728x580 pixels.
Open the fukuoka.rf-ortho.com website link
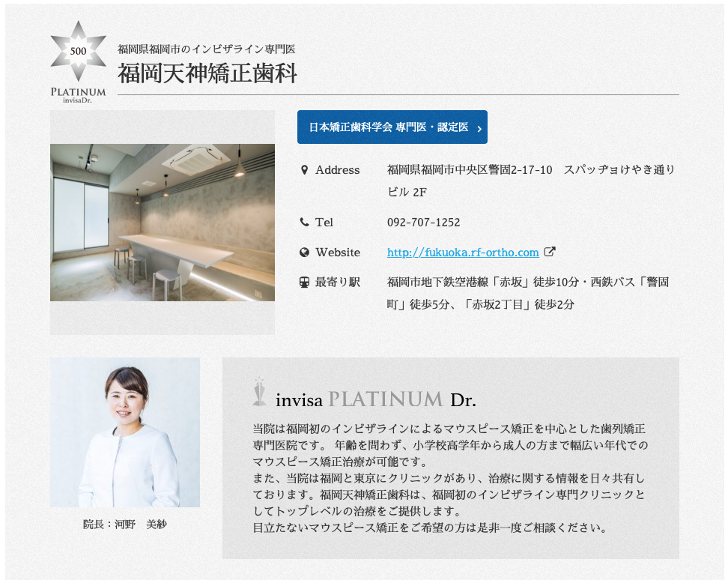tap(463, 252)
